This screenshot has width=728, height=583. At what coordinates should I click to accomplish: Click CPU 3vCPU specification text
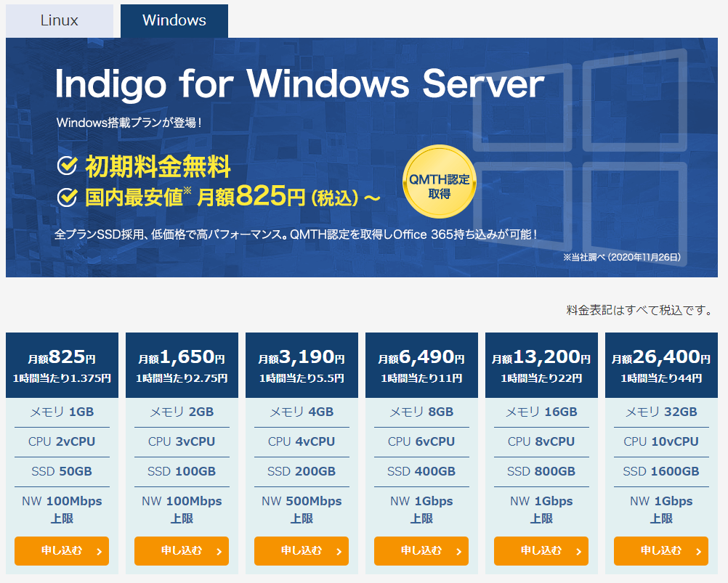pyautogui.click(x=182, y=441)
